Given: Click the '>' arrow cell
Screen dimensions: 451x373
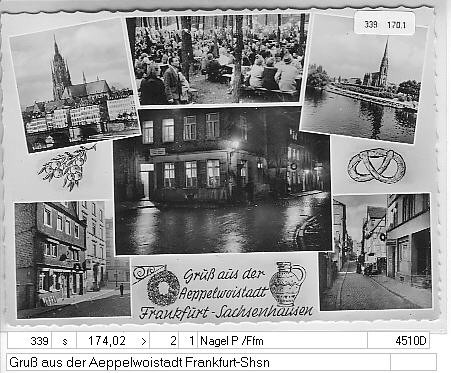Looking at the screenshot, I should pyautogui.click(x=144, y=341).
